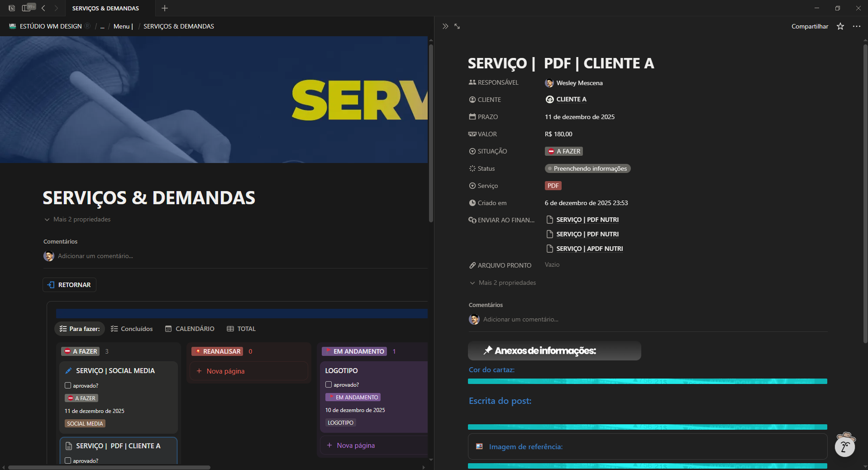Switch to the Concluídos tab
This screenshot has height=470, width=868.
132,329
